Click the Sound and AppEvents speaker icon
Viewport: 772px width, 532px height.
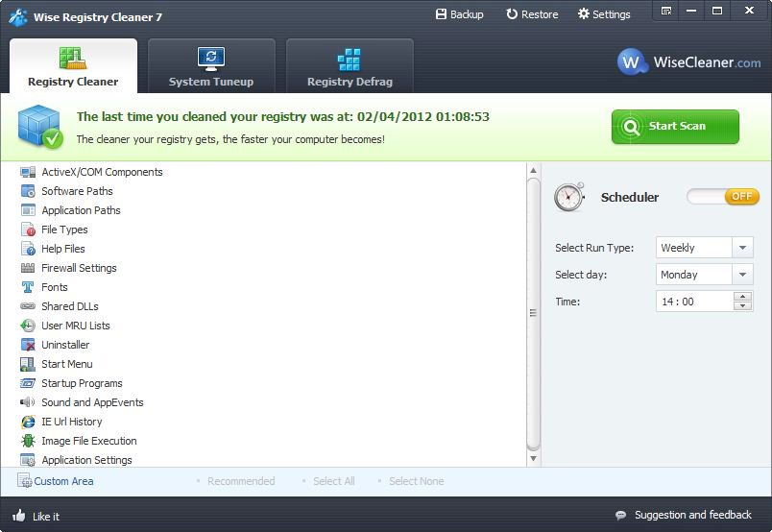coord(28,402)
